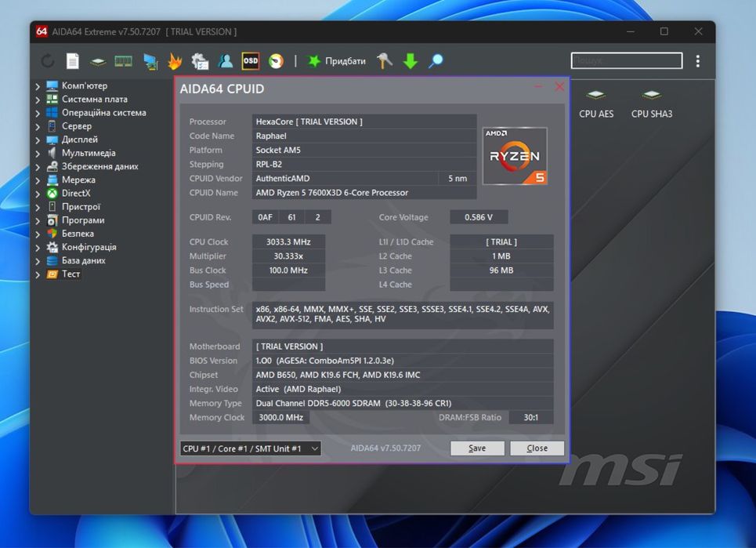The height and width of the screenshot is (548, 756).
Task: Click the Придбати purchase button
Action: 337,61
